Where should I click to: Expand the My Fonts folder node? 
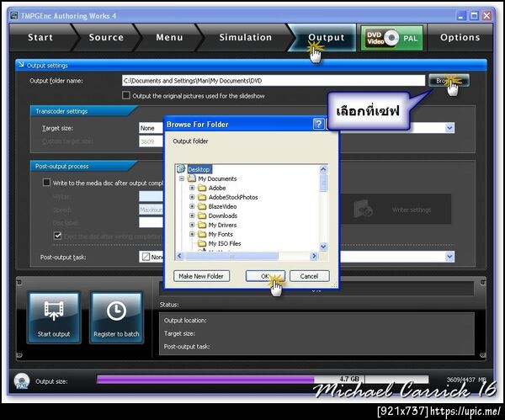[192, 234]
